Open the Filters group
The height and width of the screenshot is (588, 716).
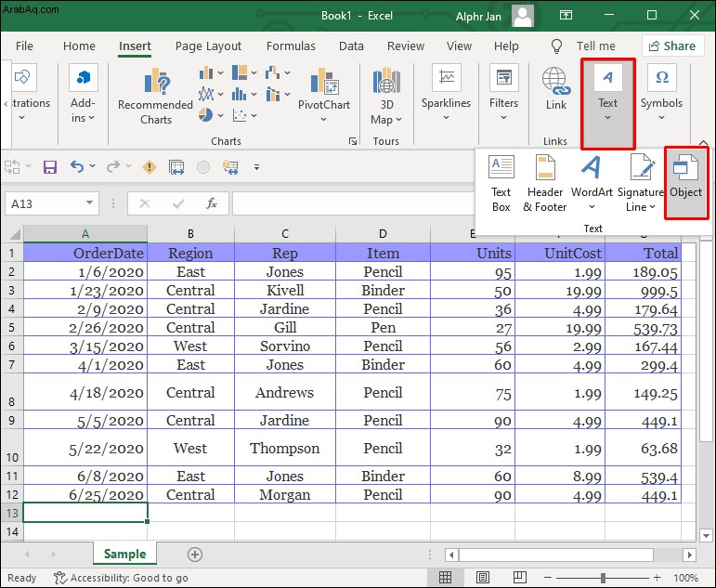point(503,94)
